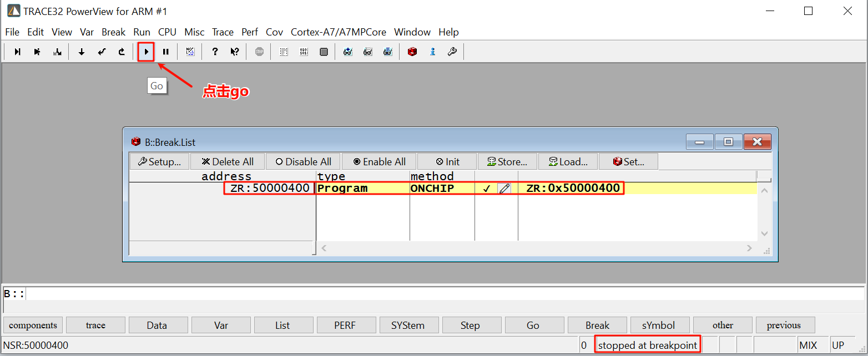The width and height of the screenshot is (868, 356).
Task: Open the Window menu
Action: [412, 32]
